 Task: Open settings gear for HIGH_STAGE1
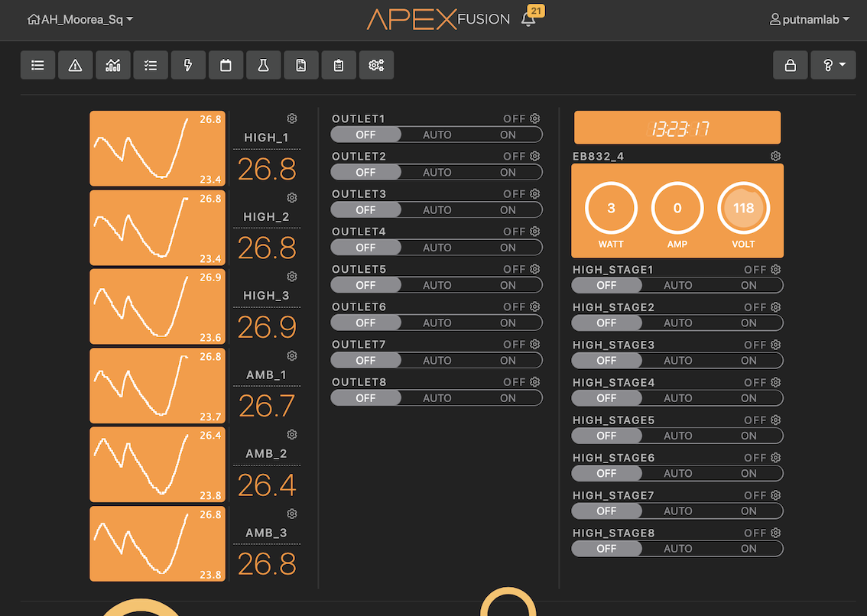click(776, 269)
